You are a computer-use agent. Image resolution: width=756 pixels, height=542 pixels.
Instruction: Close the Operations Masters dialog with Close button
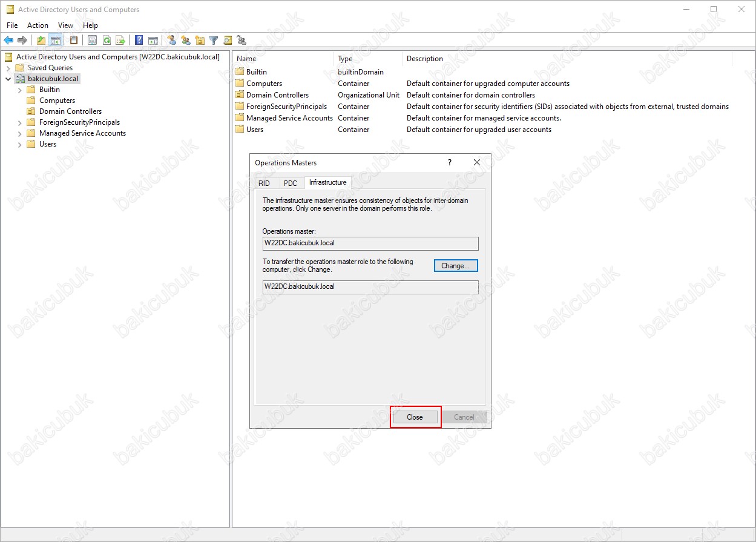415,417
